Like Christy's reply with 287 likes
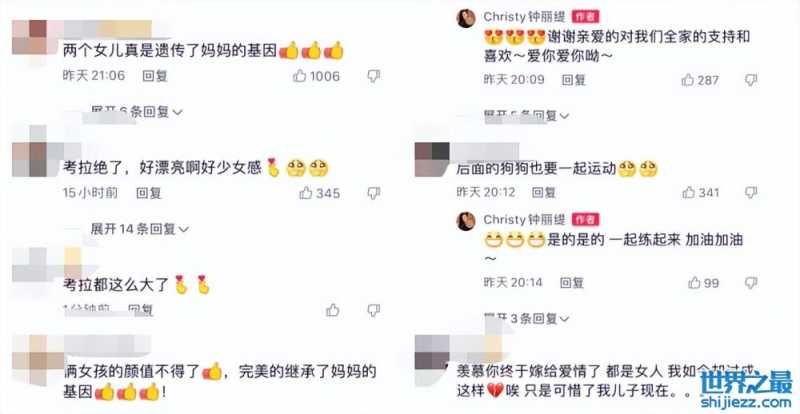The height and width of the screenshot is (414, 800). coord(688,80)
